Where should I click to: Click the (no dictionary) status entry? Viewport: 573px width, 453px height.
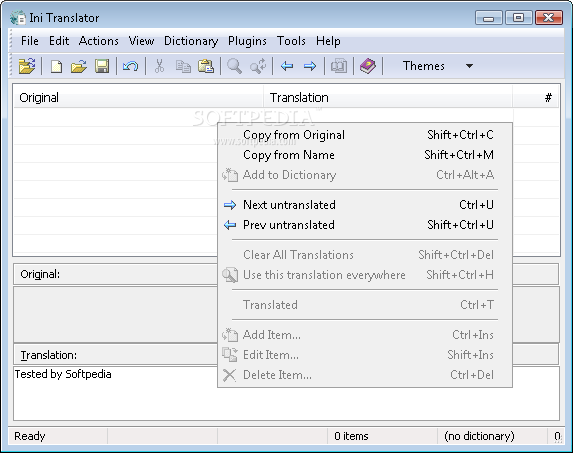coord(479,436)
